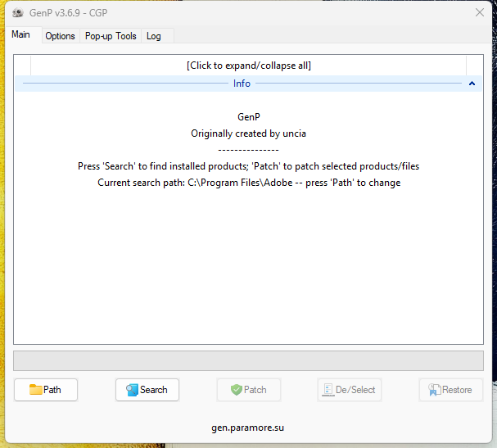Click the "Press 'Search' to find installed products" line
This screenshot has width=497, height=448.
click(x=249, y=166)
